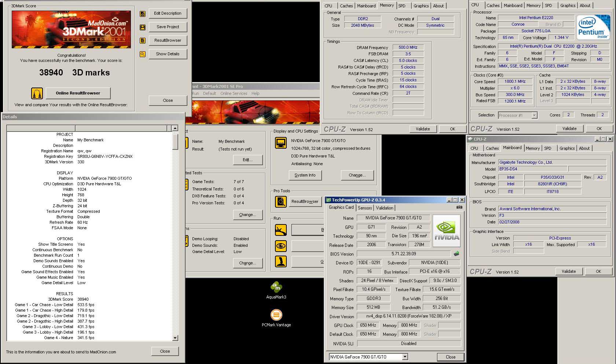This screenshot has height=364, width=616.
Task: Click the Save Project floppy icon
Action: [x=143, y=27]
